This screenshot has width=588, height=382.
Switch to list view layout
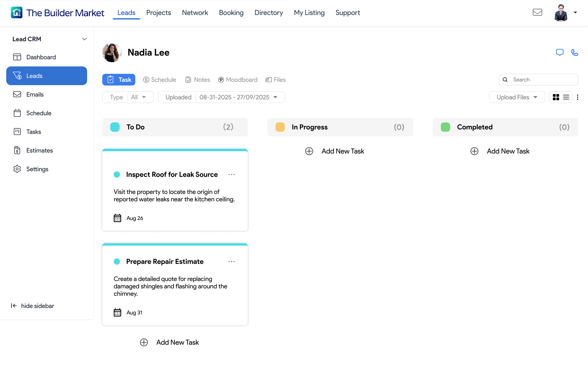tap(566, 97)
